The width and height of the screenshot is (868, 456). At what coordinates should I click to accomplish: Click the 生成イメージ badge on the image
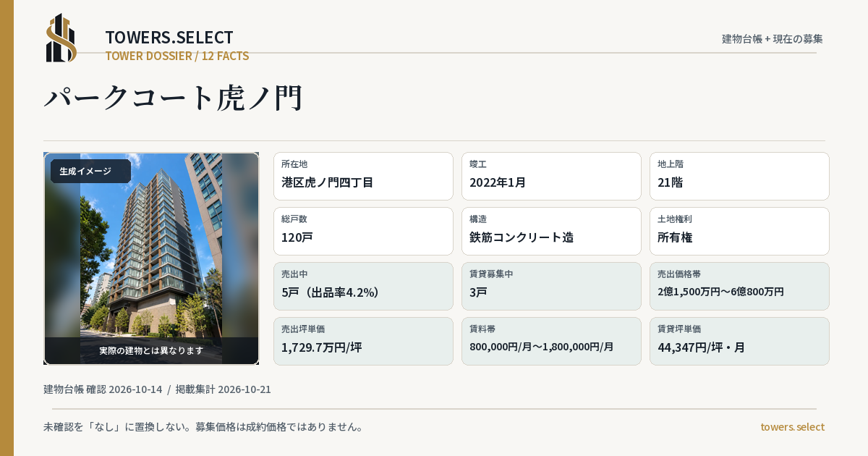pyautogui.click(x=90, y=172)
